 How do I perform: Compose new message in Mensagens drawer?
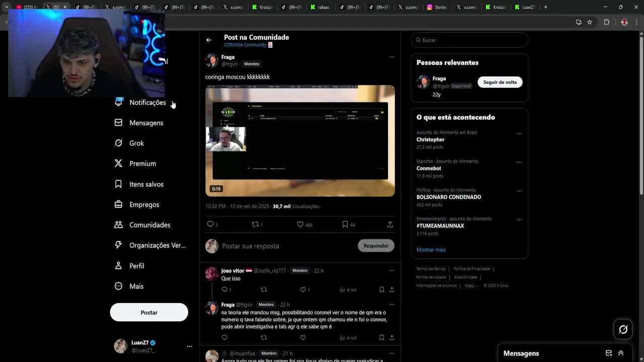pyautogui.click(x=609, y=353)
